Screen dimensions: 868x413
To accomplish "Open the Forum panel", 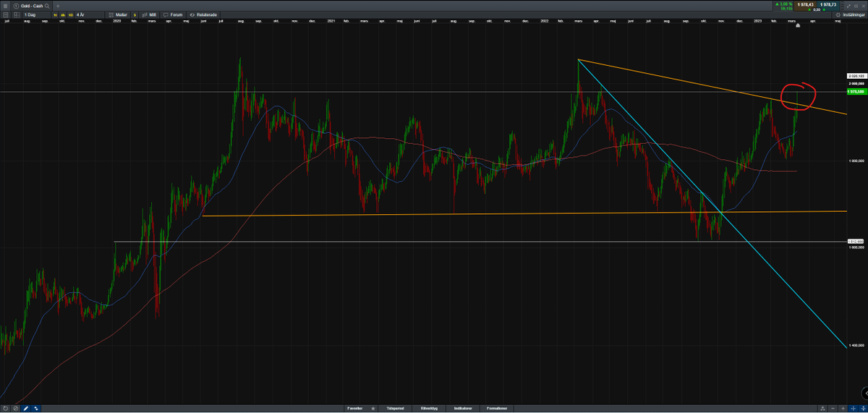I will [x=172, y=14].
